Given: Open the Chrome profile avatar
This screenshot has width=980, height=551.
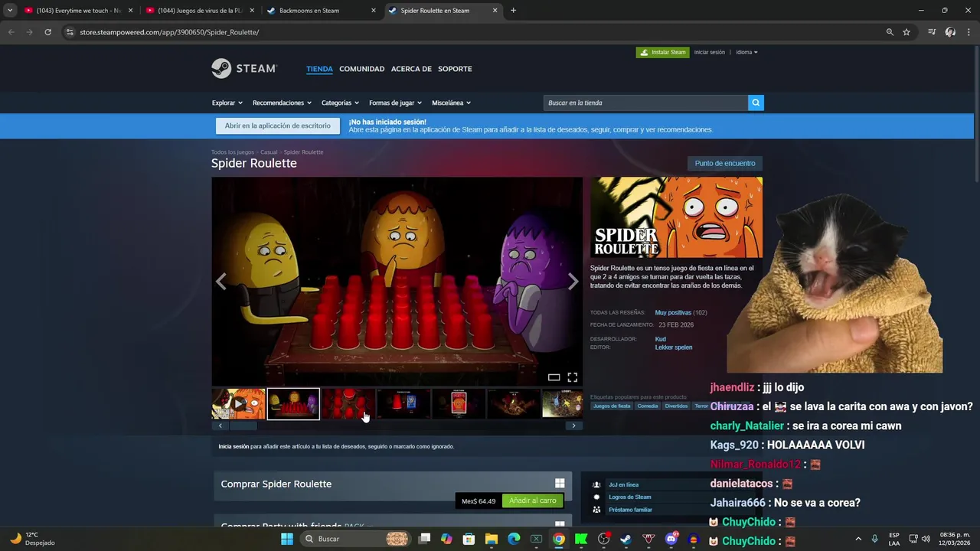Looking at the screenshot, I should point(950,32).
